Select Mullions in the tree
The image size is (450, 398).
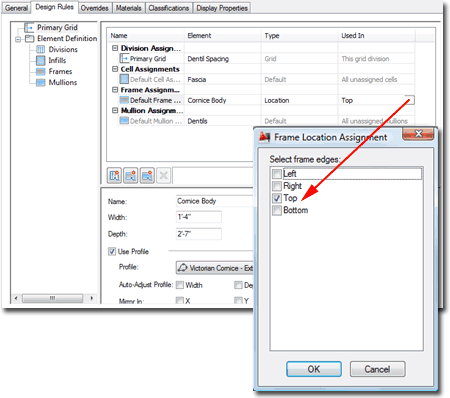[63, 82]
